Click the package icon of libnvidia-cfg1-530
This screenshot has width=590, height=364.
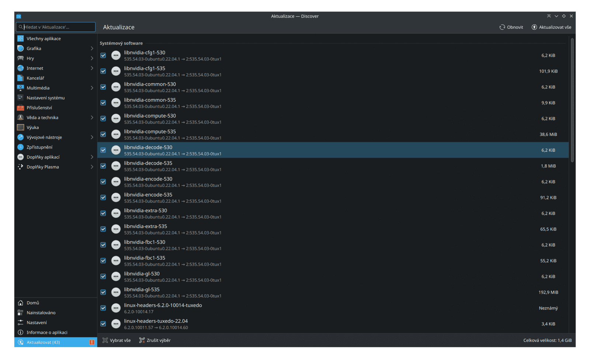(x=116, y=56)
